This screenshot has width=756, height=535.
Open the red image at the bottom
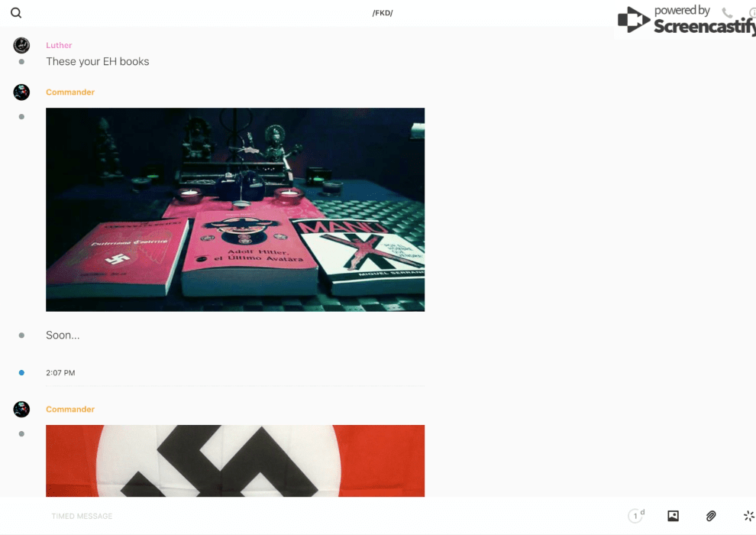(235, 461)
